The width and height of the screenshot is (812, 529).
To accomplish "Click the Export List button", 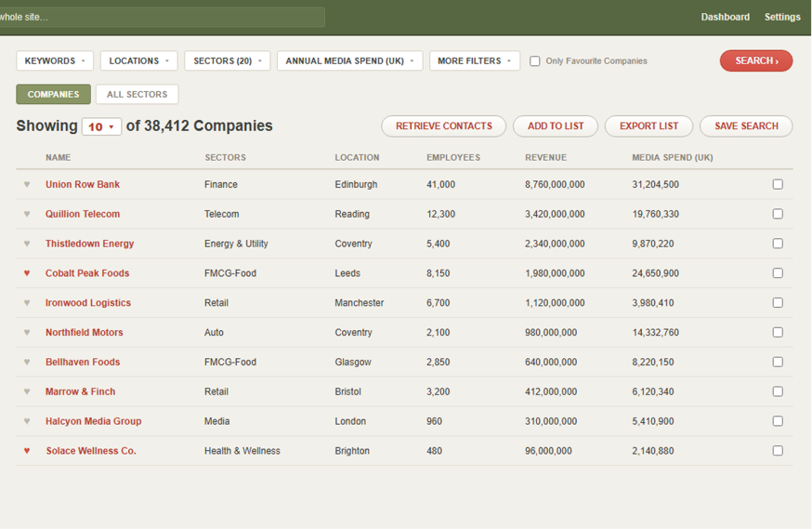I will click(648, 126).
